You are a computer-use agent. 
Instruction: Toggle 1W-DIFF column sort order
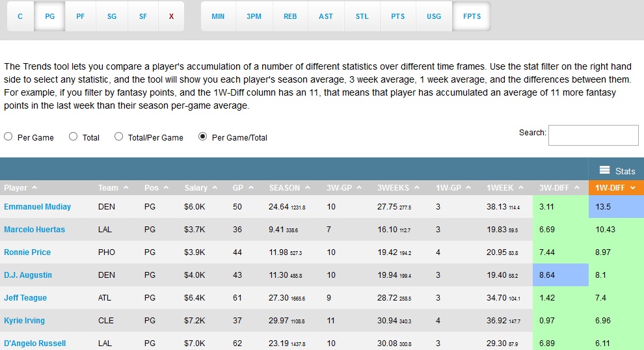tap(615, 188)
